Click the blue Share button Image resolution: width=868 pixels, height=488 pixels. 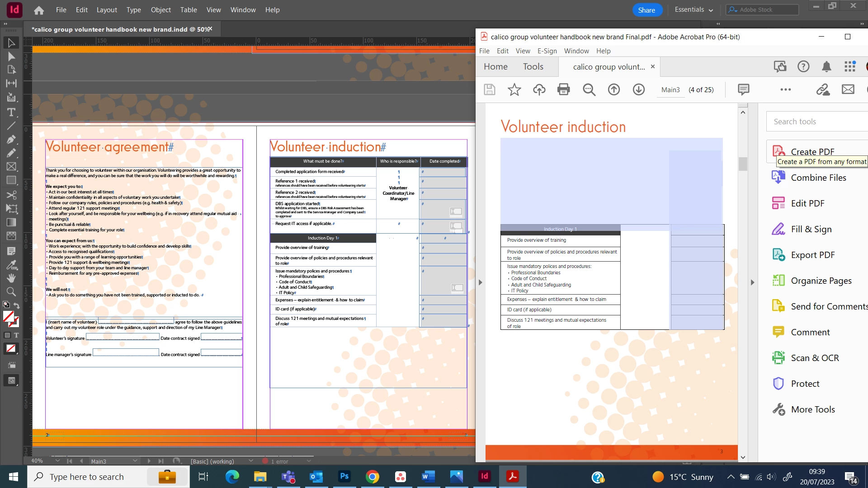[646, 10]
